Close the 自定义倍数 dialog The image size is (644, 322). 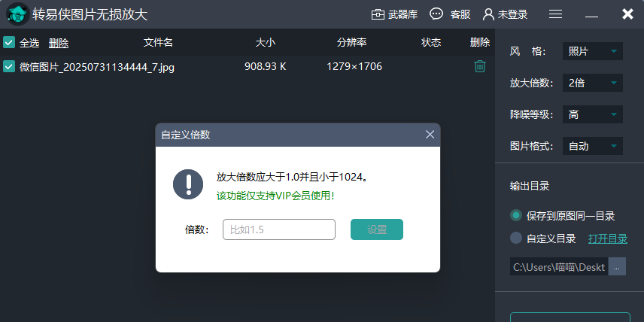pos(430,135)
